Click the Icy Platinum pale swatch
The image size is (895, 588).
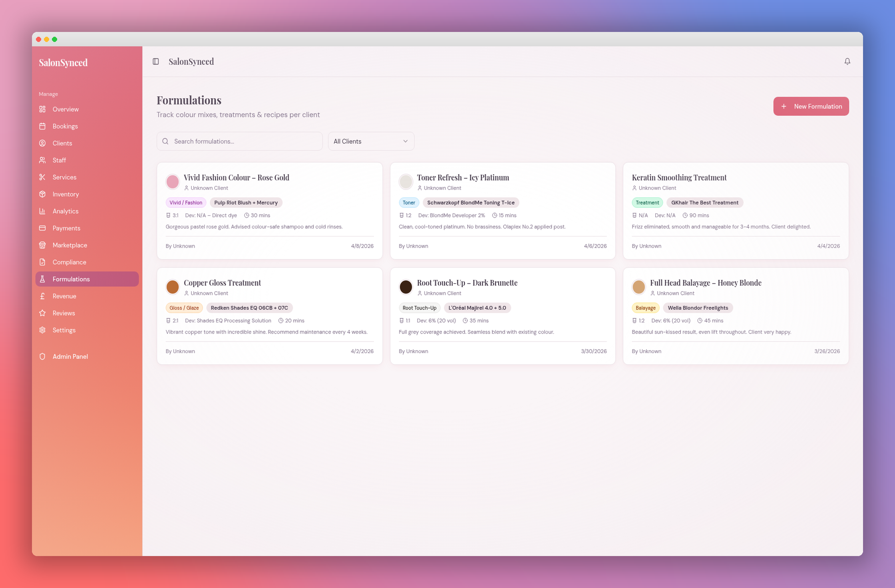(x=406, y=181)
